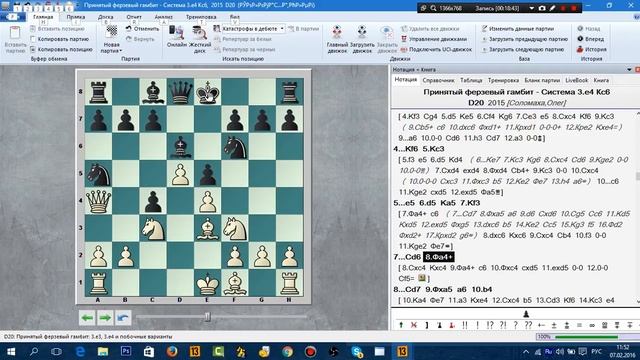Click the blue take-back arrow below the board
The width and height of the screenshot is (640, 360).
(x=123, y=318)
